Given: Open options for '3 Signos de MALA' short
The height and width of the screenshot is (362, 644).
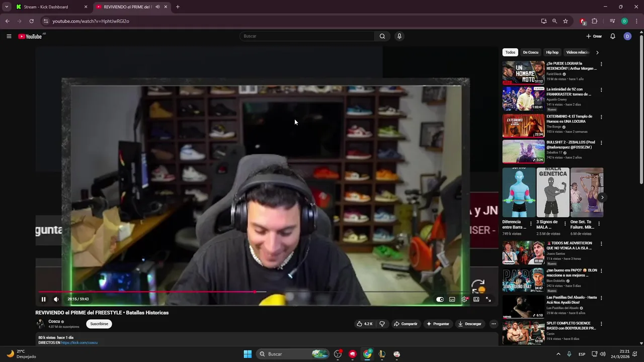Looking at the screenshot, I should point(565,224).
